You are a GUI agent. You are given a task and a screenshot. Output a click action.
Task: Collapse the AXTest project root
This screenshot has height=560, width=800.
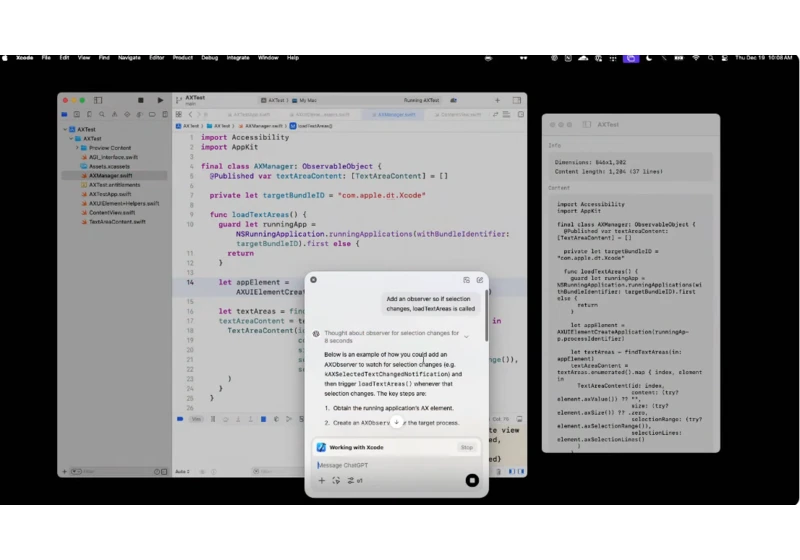[65, 130]
